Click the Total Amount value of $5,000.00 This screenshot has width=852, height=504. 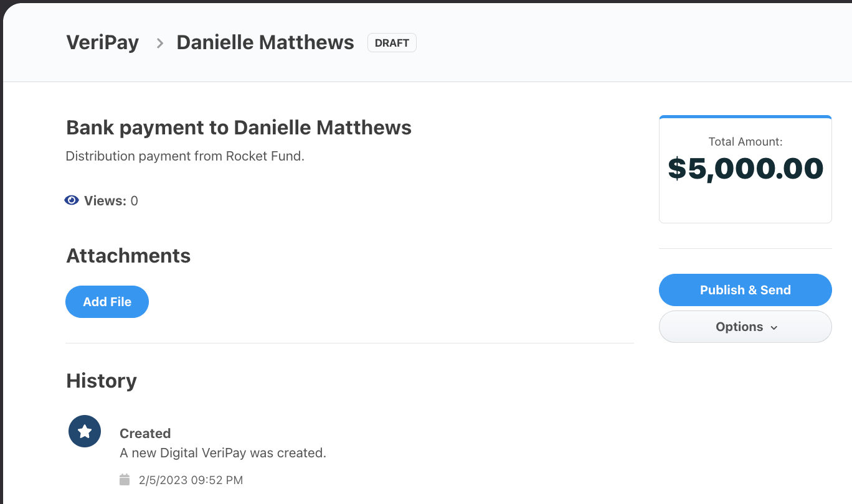tap(745, 168)
